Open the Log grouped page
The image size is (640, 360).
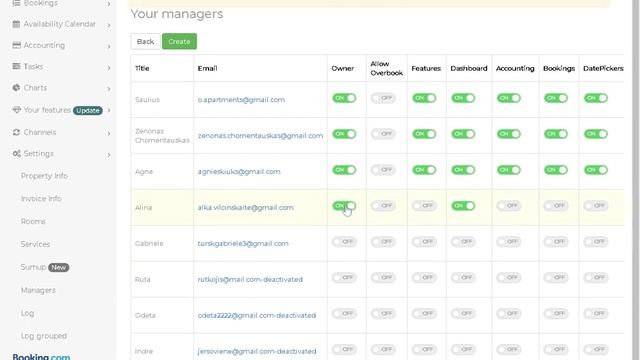(44, 336)
